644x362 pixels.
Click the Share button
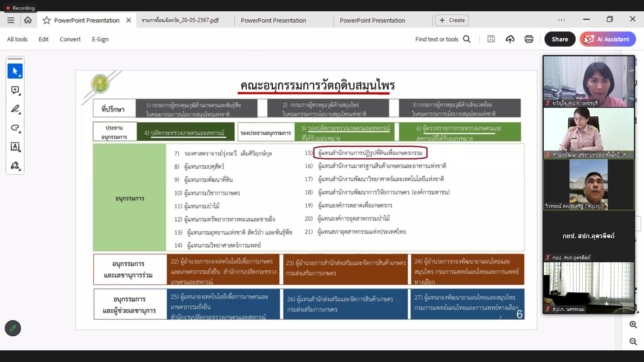(560, 39)
